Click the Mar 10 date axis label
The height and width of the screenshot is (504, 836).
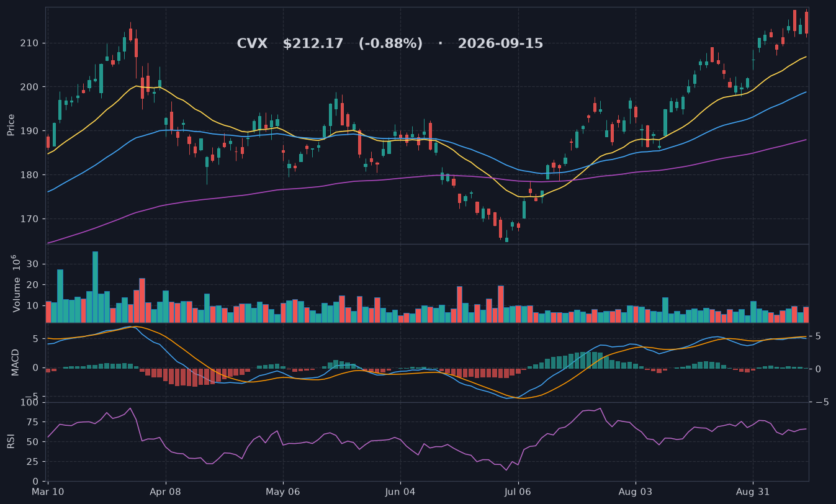tap(48, 492)
